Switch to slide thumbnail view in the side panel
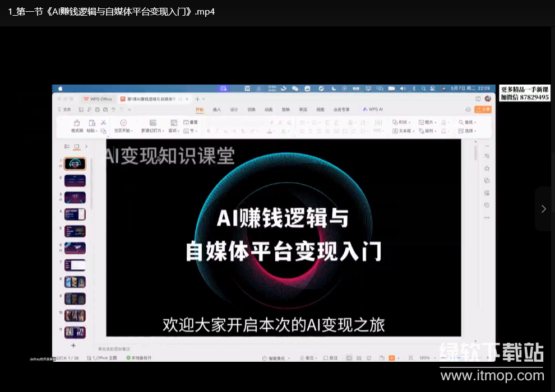Image resolution: width=555 pixels, height=392 pixels. 77,147
